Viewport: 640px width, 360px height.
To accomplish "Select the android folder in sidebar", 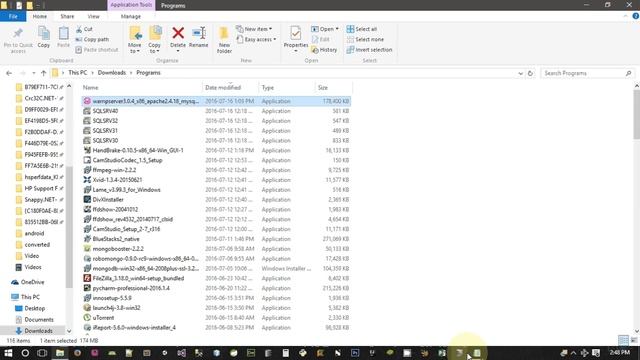I will click(x=34, y=233).
